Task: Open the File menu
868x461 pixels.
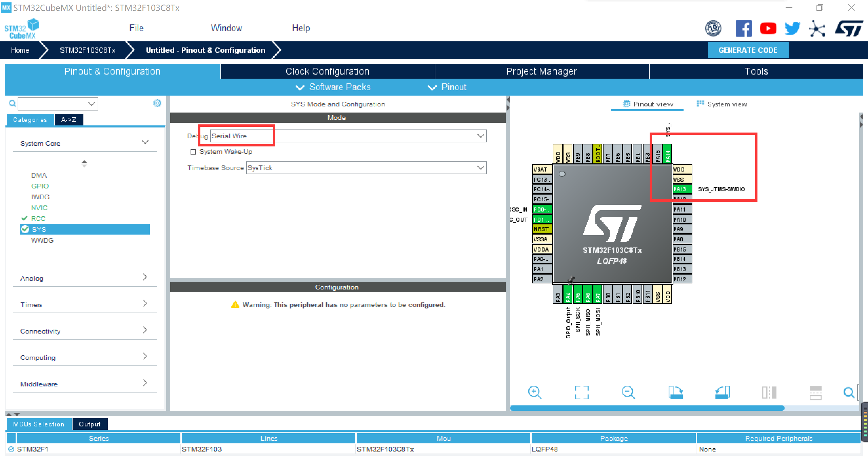Action: tap(136, 28)
